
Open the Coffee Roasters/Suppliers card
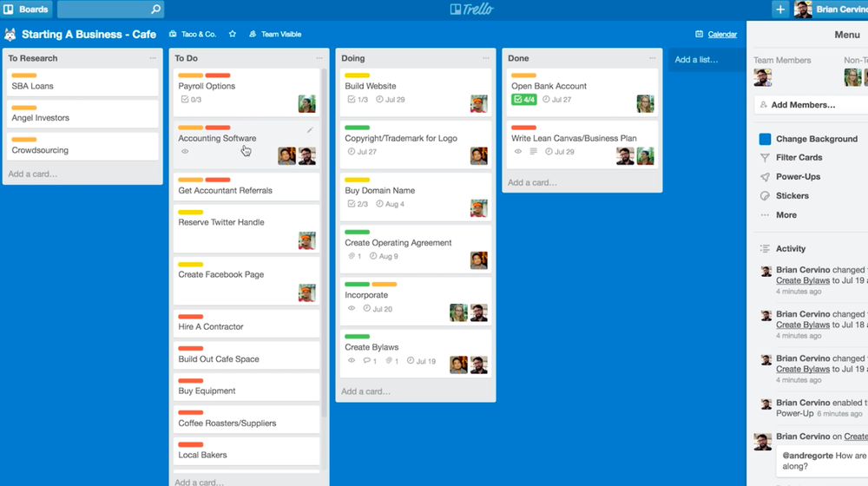click(x=247, y=420)
